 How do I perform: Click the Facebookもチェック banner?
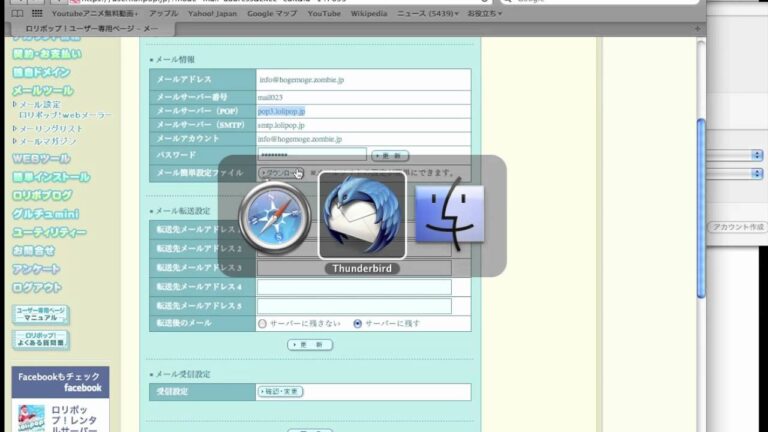pyautogui.click(x=60, y=382)
